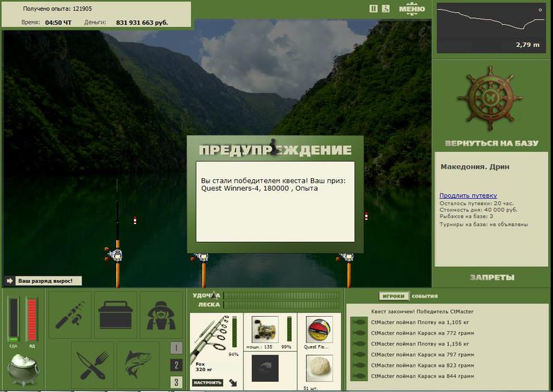Click the ship's wheel to return to base
This screenshot has height=392, width=553.
(x=490, y=98)
